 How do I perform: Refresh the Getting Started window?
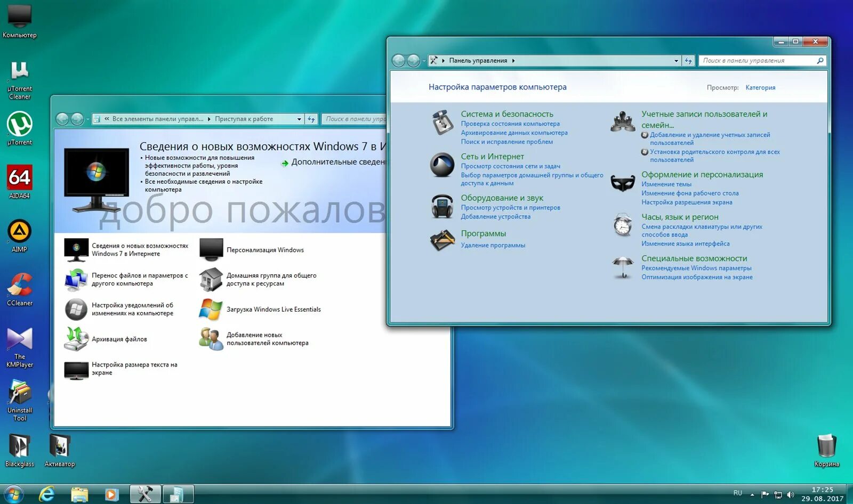pyautogui.click(x=311, y=119)
